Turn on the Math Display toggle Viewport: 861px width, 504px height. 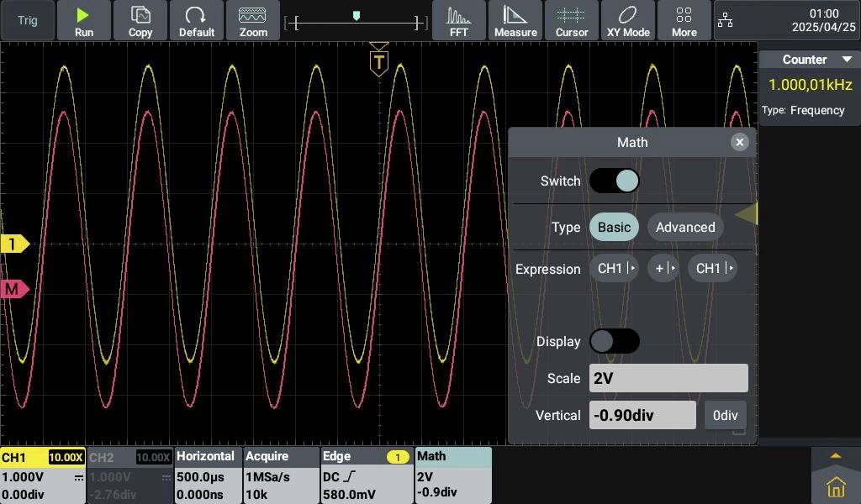pos(615,341)
